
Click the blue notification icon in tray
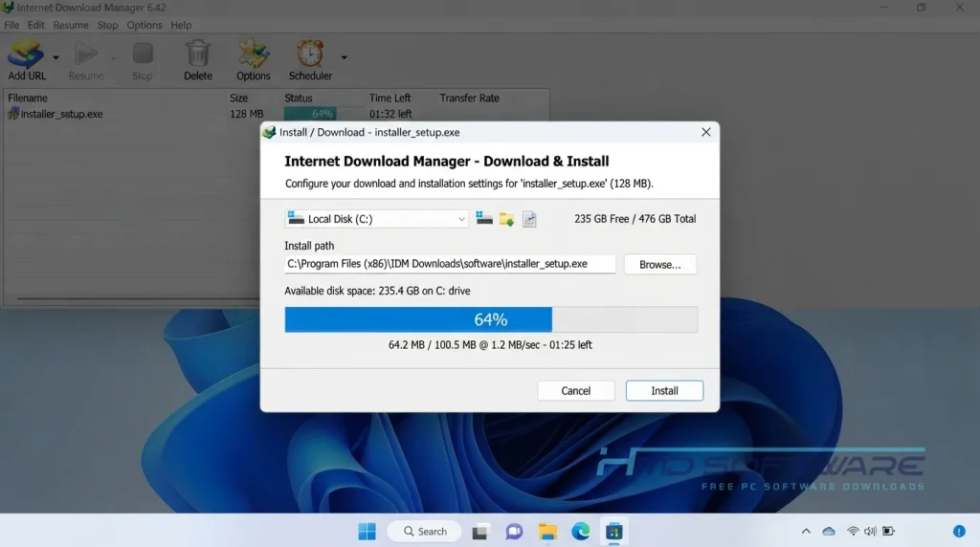pyautogui.click(x=959, y=532)
